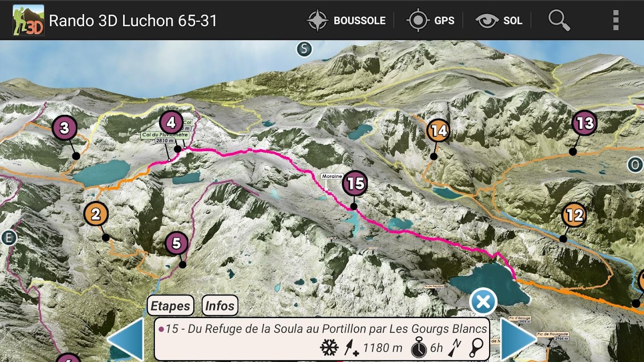This screenshot has height=362, width=644.
Task: Select route marker 13 on map
Action: tap(584, 123)
